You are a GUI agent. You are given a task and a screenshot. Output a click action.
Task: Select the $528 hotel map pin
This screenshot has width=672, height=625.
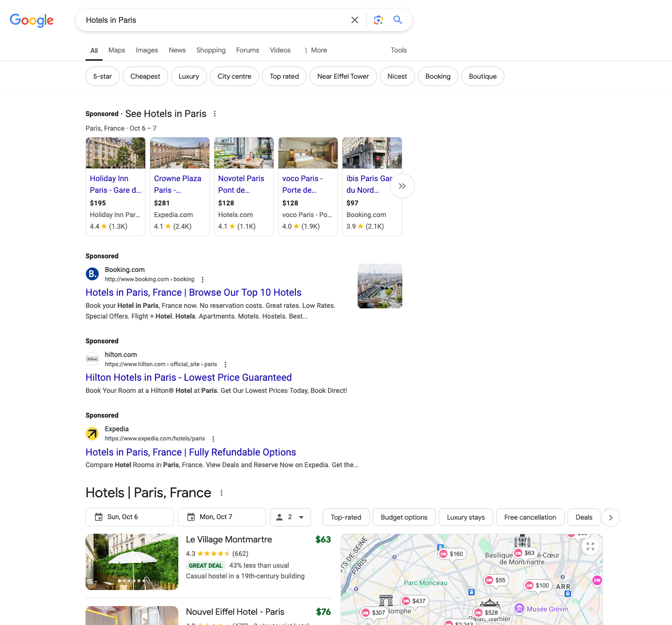(x=487, y=613)
